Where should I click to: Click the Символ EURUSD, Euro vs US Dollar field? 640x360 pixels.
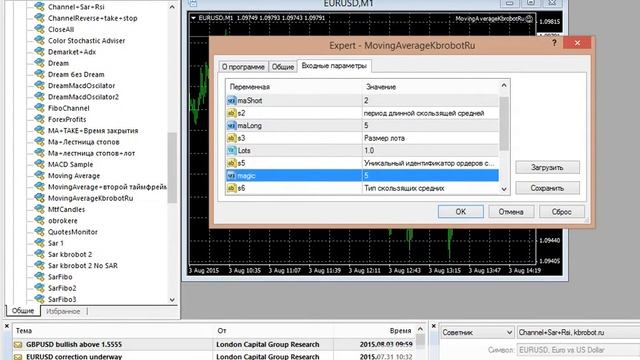coord(578,350)
